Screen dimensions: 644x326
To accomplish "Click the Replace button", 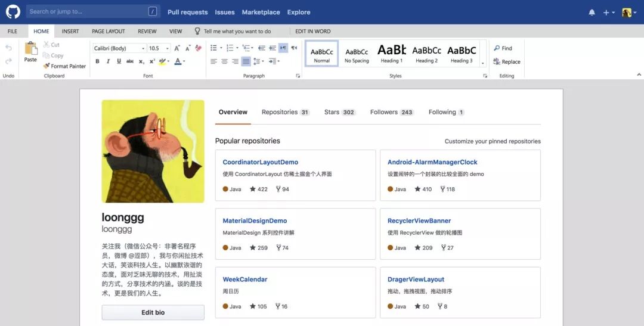I will pos(507,61).
